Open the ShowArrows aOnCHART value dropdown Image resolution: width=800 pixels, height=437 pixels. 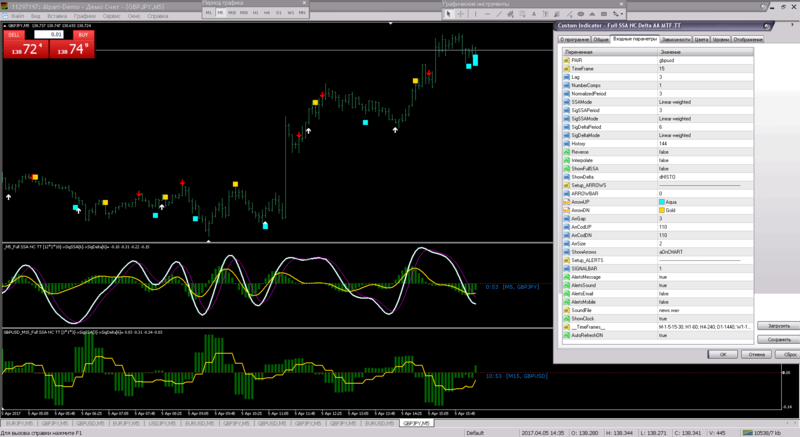pos(672,251)
